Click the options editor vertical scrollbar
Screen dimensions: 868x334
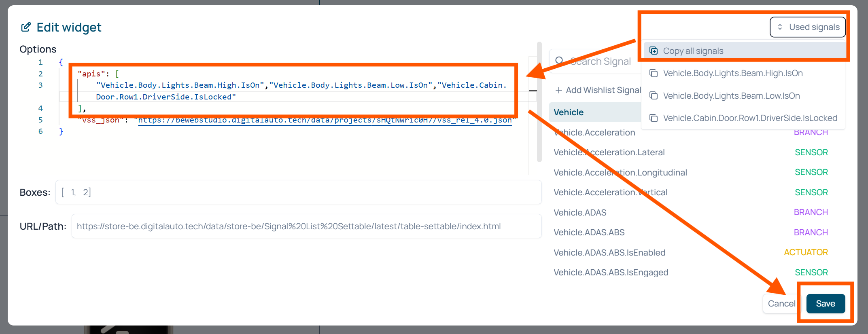[539, 102]
